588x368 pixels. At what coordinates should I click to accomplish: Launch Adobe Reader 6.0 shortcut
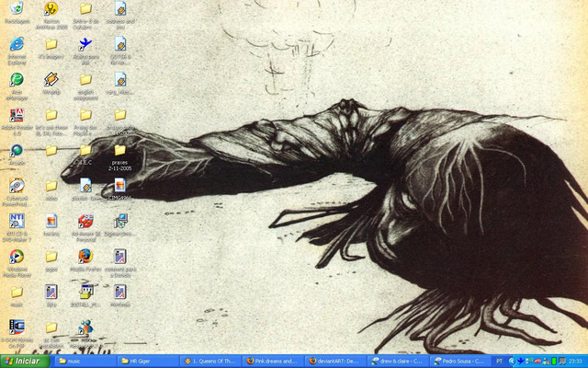click(17, 115)
